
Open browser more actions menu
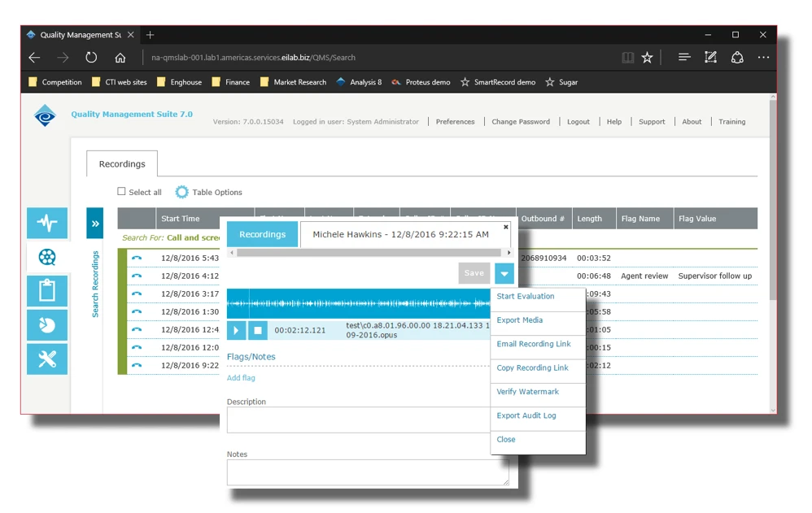[x=763, y=58]
